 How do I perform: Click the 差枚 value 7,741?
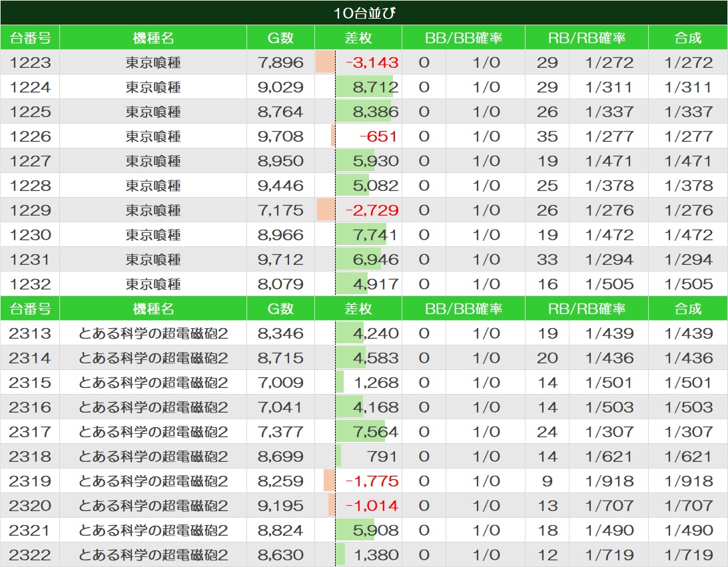(x=376, y=234)
